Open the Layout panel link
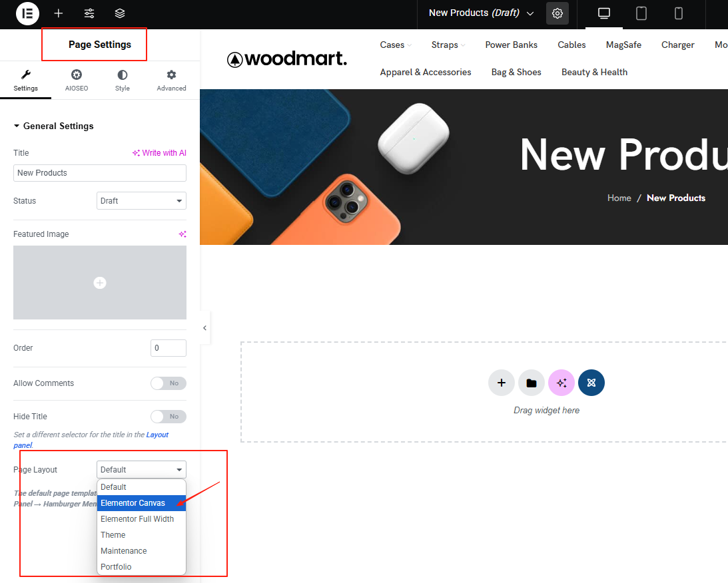Viewport: 728px width, 583px height. tap(158, 435)
